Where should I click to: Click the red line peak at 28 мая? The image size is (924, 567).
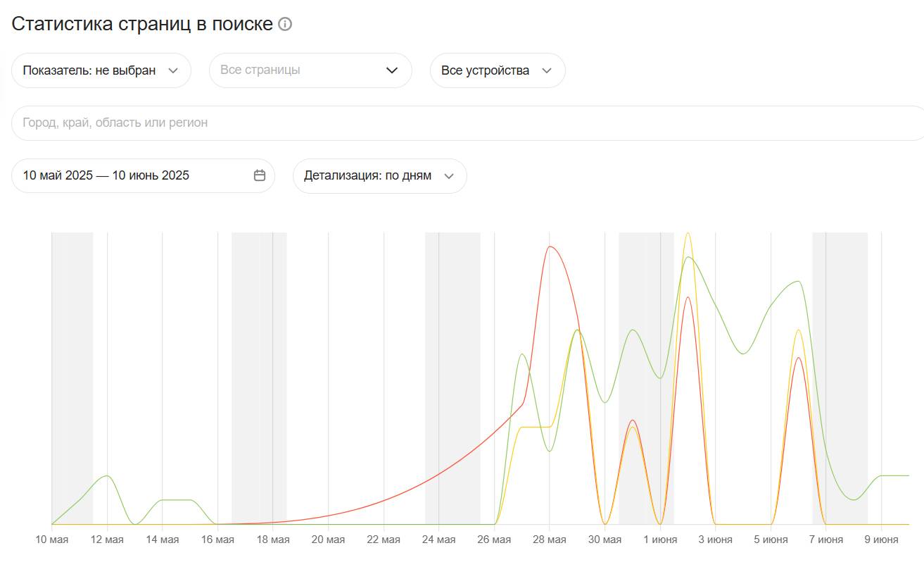coord(550,247)
